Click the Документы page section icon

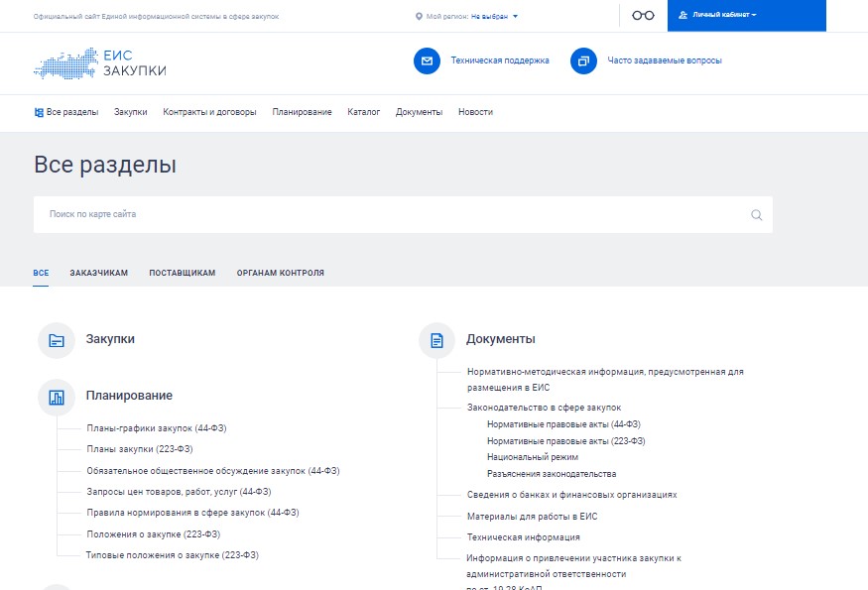click(x=436, y=340)
